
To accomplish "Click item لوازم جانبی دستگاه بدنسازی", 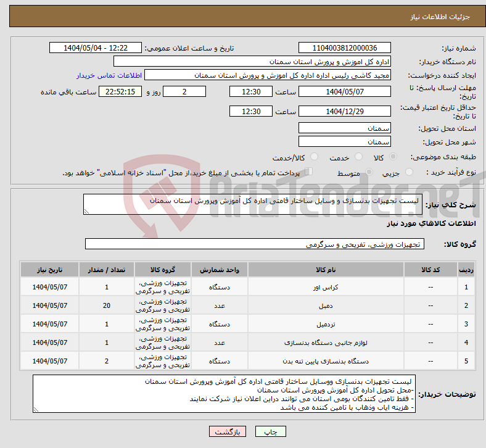I will pyautogui.click(x=326, y=342).
